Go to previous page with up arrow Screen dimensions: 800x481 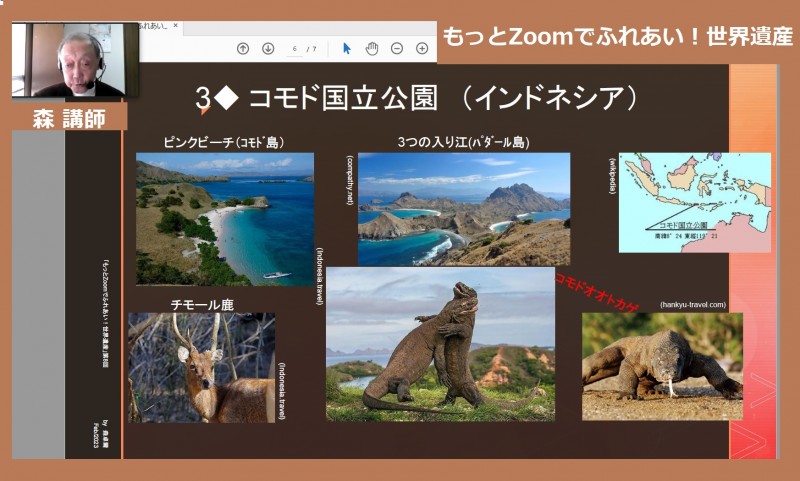point(243,48)
